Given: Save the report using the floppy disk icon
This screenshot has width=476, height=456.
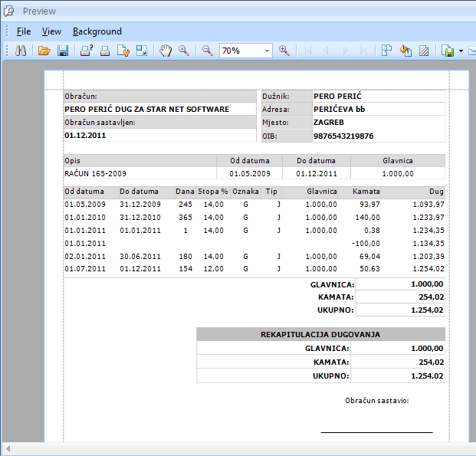Looking at the screenshot, I should (63, 51).
